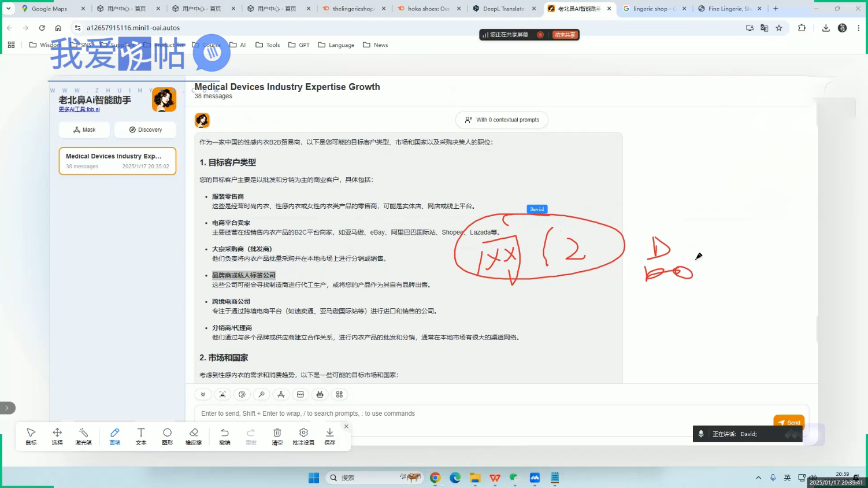Activate the 激光笔 laser pointer tool
The height and width of the screenshot is (488, 868).
83,437
